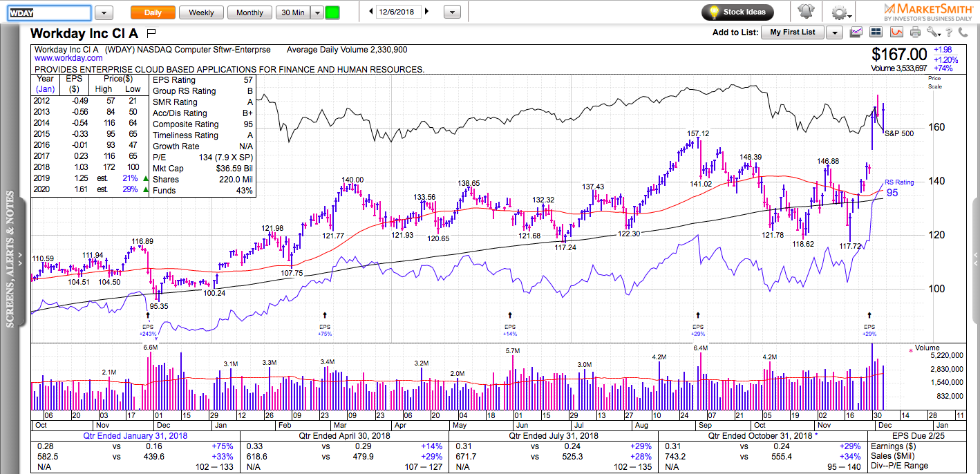Click the Qtr Ended January 31, 2018 header
The width and height of the screenshot is (980, 474).
(135, 436)
